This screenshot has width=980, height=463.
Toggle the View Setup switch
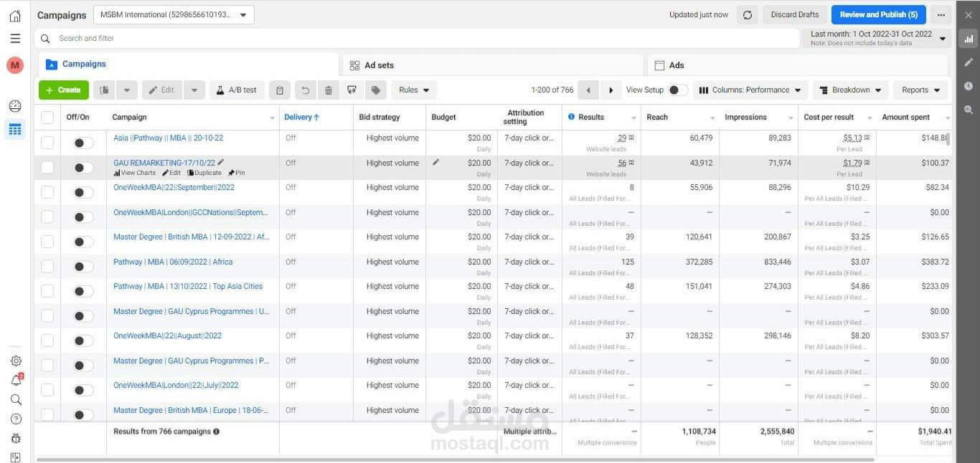coord(677,90)
